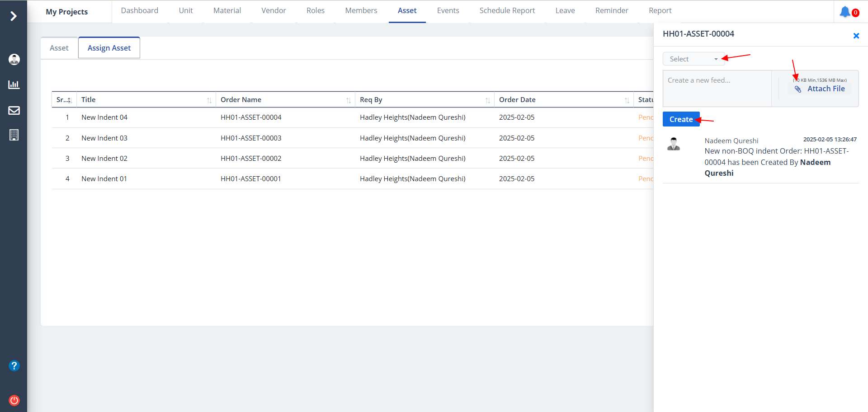The height and width of the screenshot is (412, 868).
Task: Select the New Indent 03 table row
Action: [x=104, y=138]
